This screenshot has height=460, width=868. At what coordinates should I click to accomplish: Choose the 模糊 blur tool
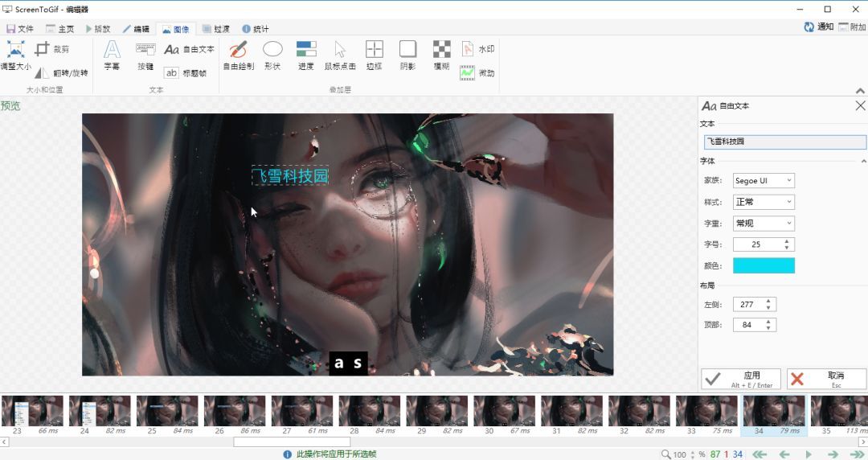point(441,55)
